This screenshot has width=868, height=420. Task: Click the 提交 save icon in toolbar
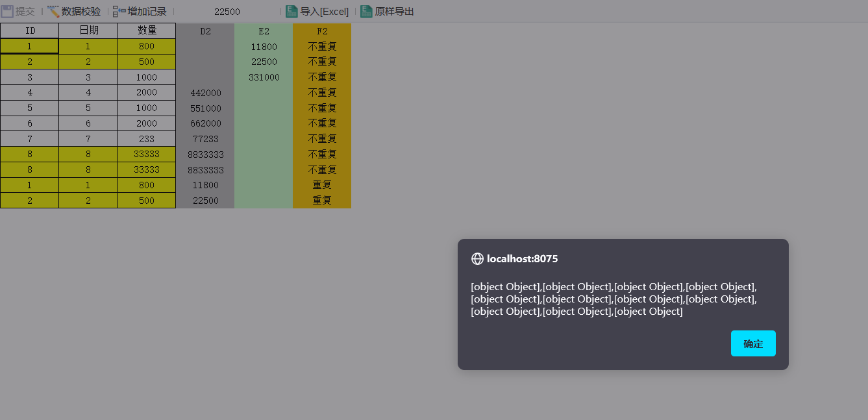(7, 11)
